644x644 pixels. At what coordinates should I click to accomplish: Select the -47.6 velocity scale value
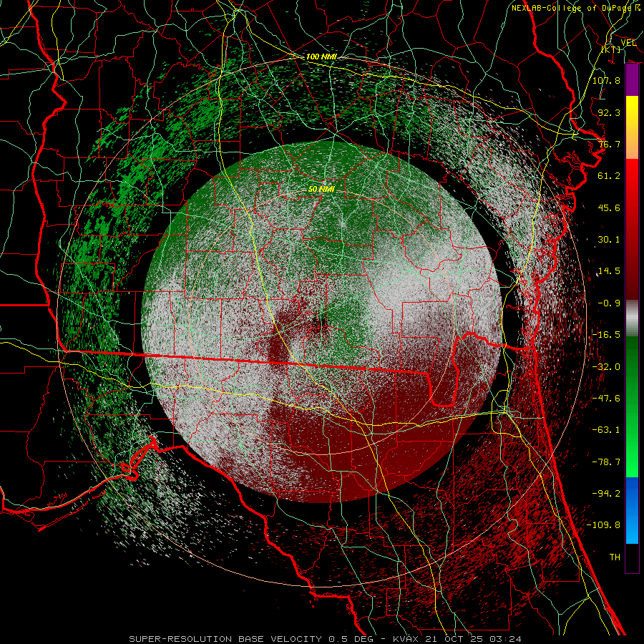click(x=606, y=399)
